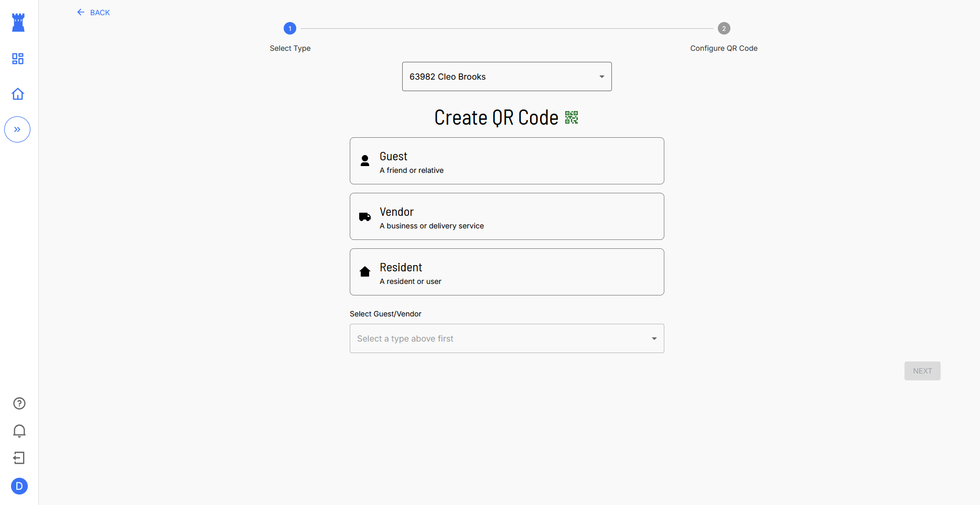Open the 63982 Cleo Brooks dropdown
Image resolution: width=980 pixels, height=505 pixels.
click(507, 76)
